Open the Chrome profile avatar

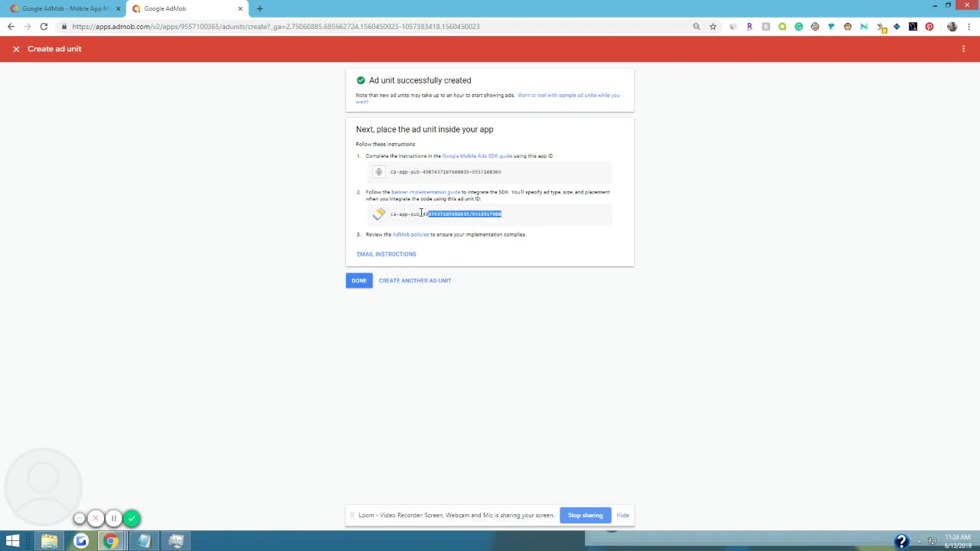(x=952, y=27)
